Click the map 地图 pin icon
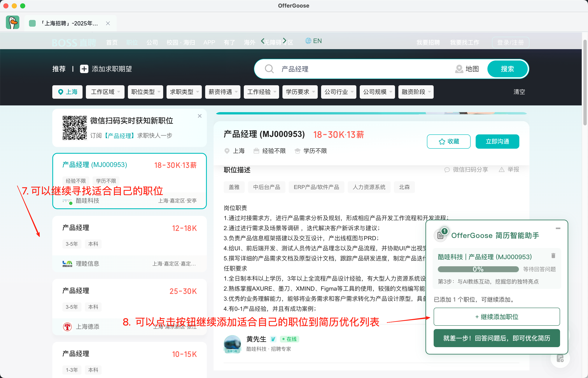588x378 pixels. click(x=459, y=69)
